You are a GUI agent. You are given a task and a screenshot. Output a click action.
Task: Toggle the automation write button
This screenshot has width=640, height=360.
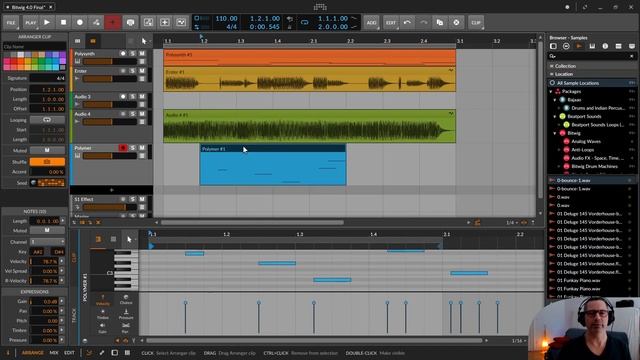click(x=96, y=22)
